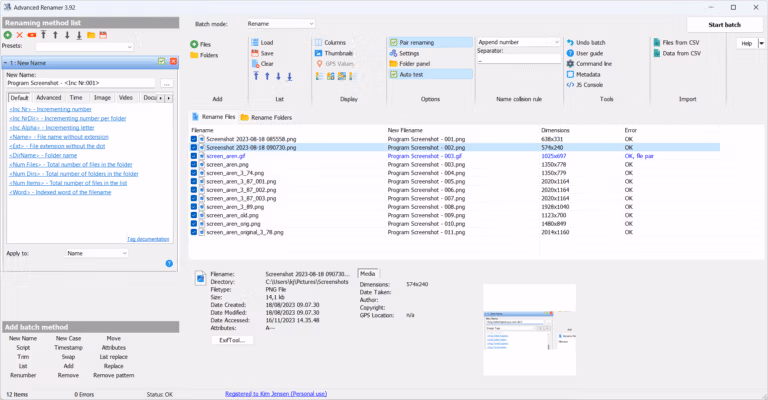
Task: Move method to bottom in method list toolbar
Action: 79,35
